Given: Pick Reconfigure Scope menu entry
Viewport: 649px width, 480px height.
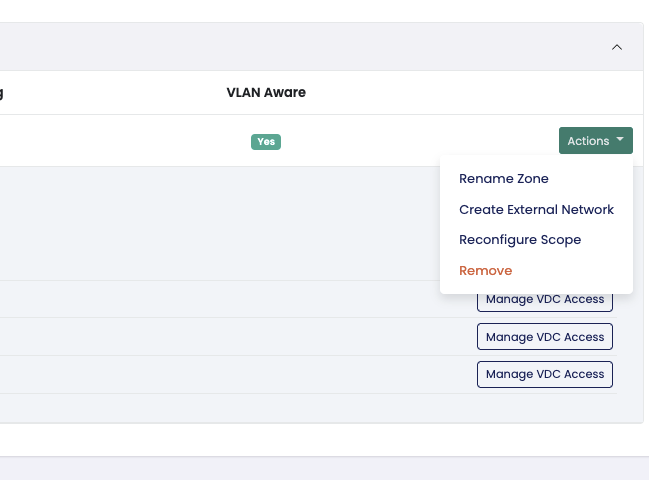Looking at the screenshot, I should (x=520, y=240).
